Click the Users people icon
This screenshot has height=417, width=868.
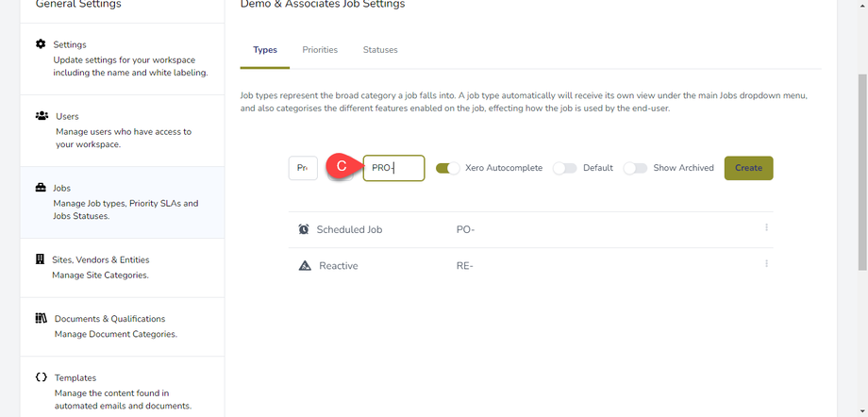[x=42, y=116]
